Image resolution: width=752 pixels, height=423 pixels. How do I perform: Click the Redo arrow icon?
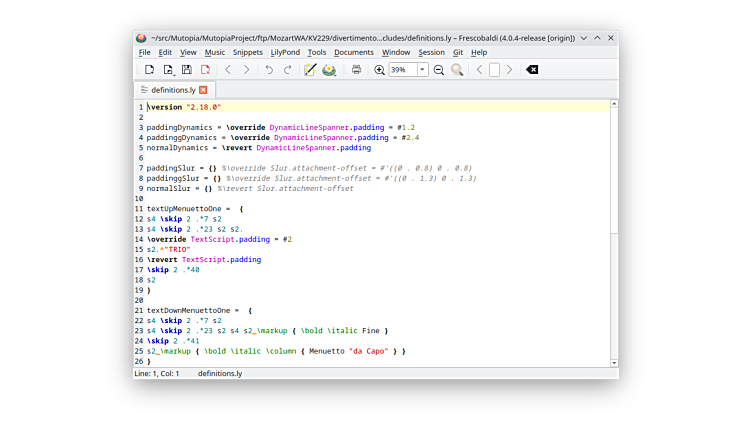coord(287,70)
